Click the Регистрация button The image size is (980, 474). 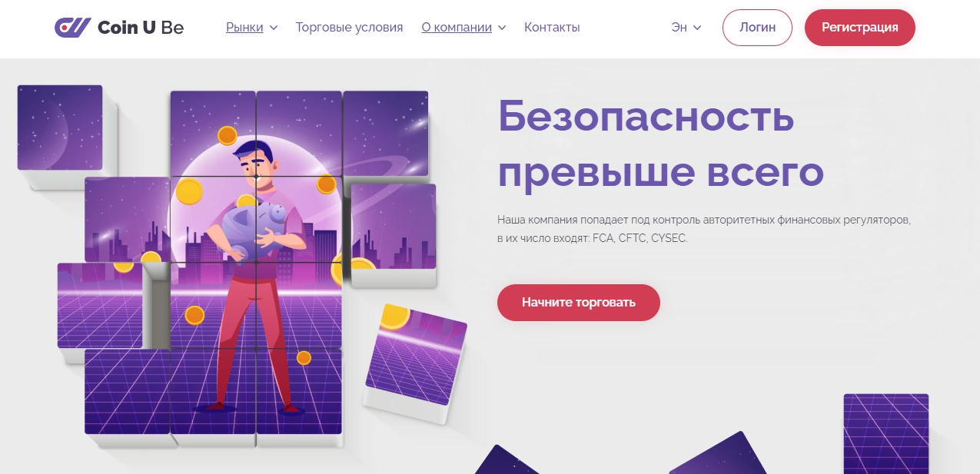click(860, 28)
